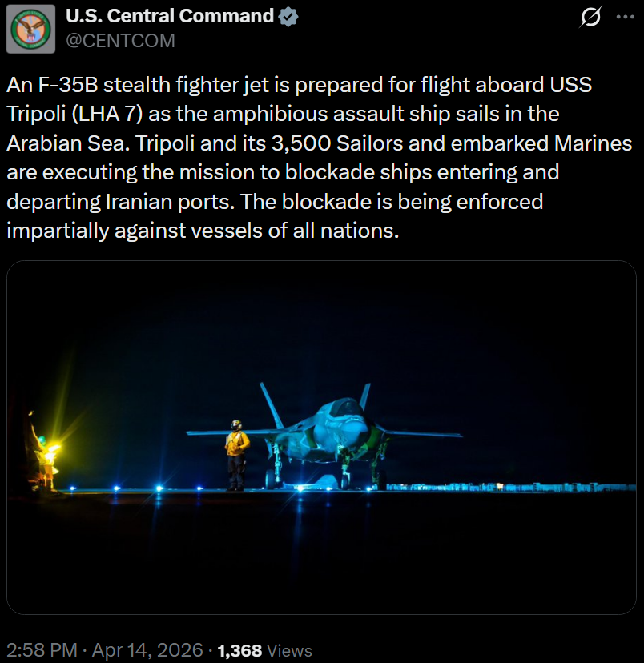Open the U.S. Central Command profile name
644x663 pixels.
click(170, 16)
